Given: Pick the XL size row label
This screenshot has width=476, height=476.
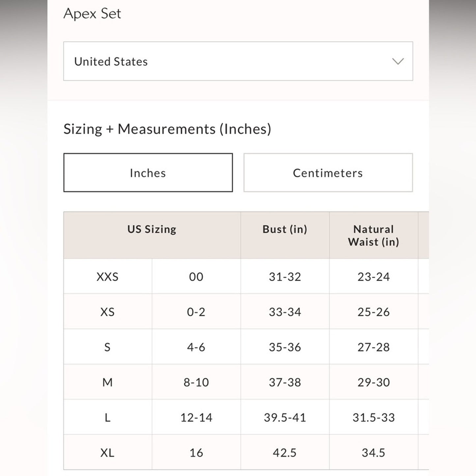Looking at the screenshot, I should click(x=107, y=453).
